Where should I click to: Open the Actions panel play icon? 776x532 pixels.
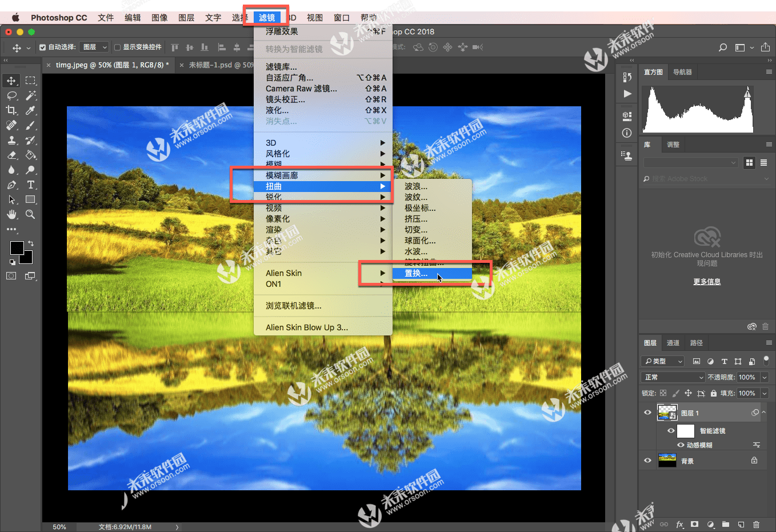627,93
